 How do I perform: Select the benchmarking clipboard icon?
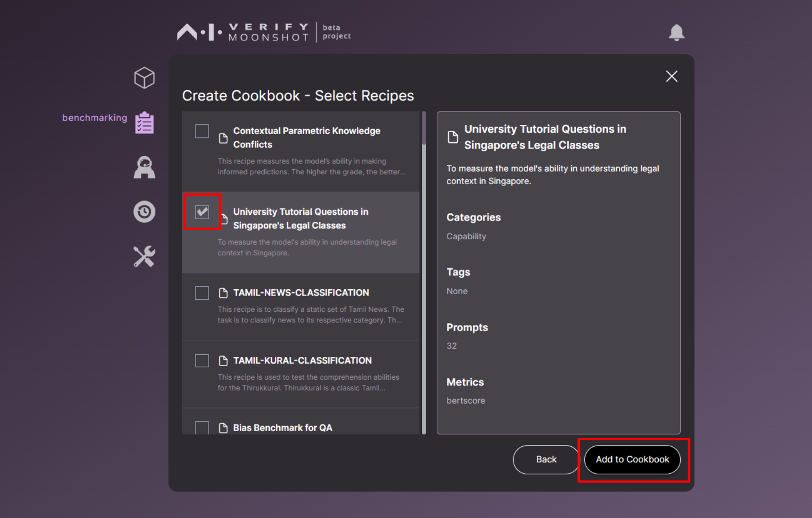(x=144, y=122)
